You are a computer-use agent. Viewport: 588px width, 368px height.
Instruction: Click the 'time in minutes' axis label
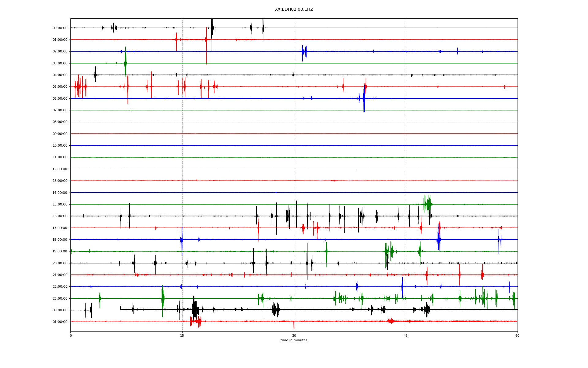[294, 340]
